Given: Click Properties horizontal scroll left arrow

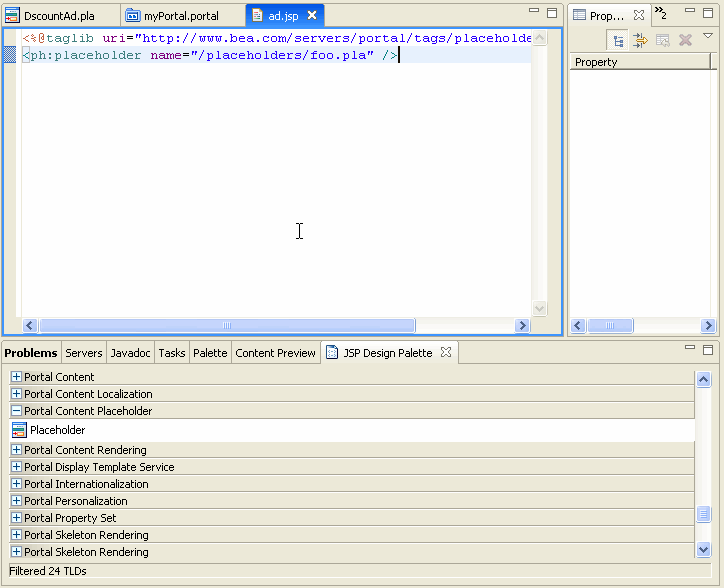Looking at the screenshot, I should (x=578, y=326).
